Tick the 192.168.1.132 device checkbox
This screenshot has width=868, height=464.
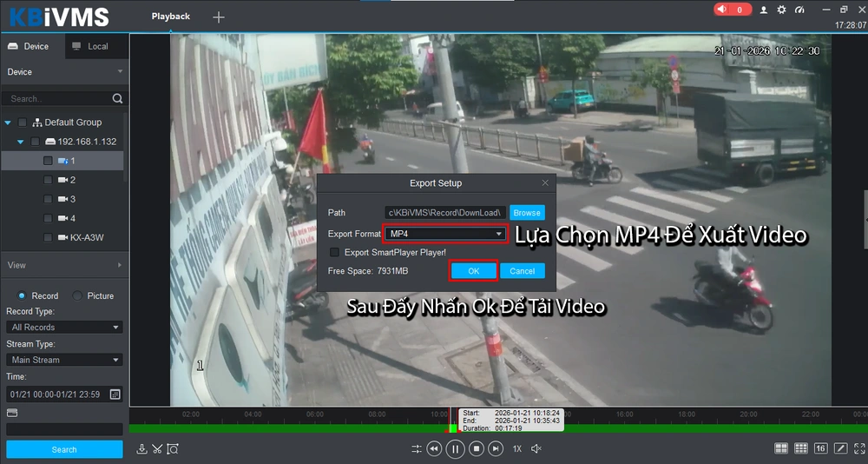click(35, 142)
